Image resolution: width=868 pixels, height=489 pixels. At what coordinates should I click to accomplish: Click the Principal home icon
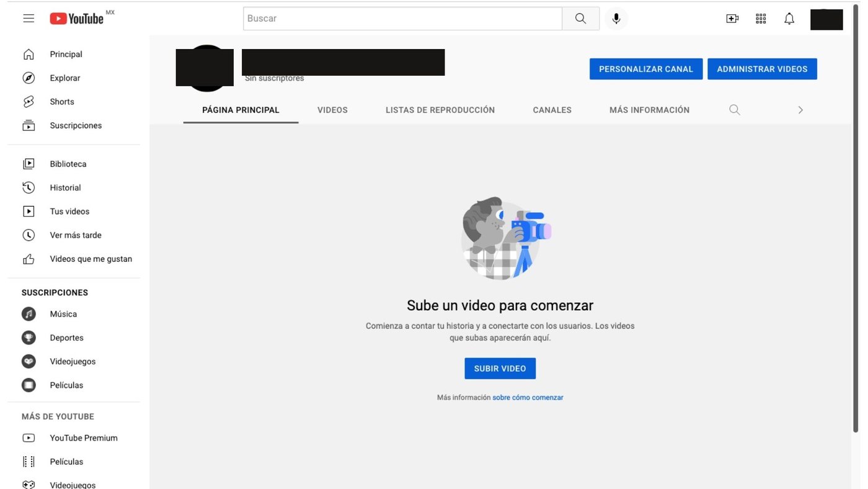29,54
